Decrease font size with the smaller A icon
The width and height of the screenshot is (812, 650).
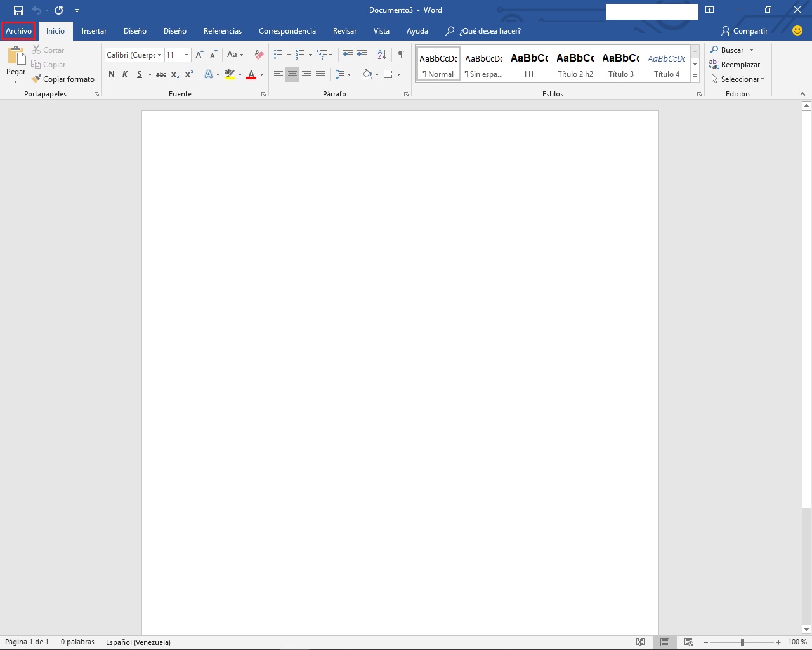point(214,55)
